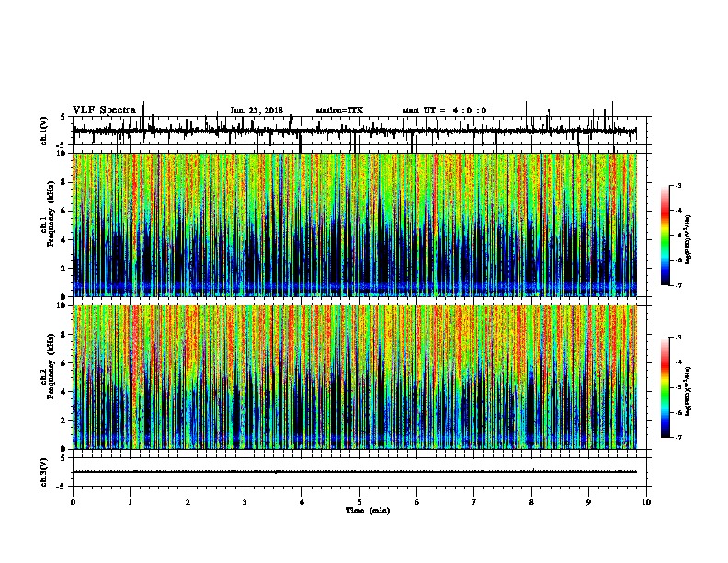Click the ch.3 flat voltage trace
Image resolution: width=728 pixels, height=563 pixels.
click(x=354, y=472)
